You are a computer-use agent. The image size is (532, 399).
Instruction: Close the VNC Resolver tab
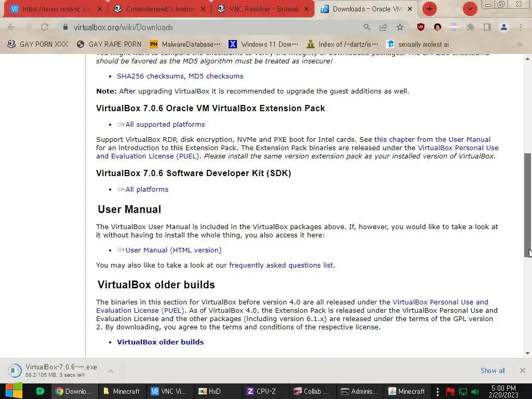[x=307, y=9]
